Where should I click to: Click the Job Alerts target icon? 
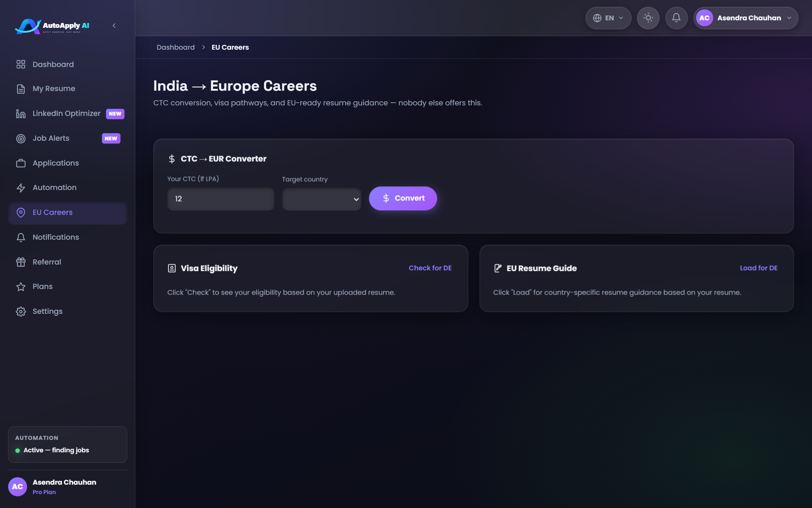click(21, 138)
